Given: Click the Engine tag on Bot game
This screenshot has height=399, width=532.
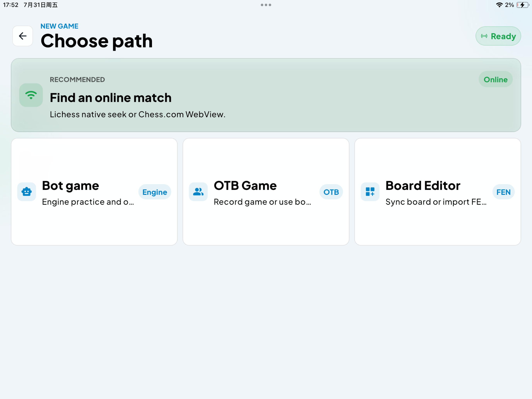Looking at the screenshot, I should tap(155, 192).
